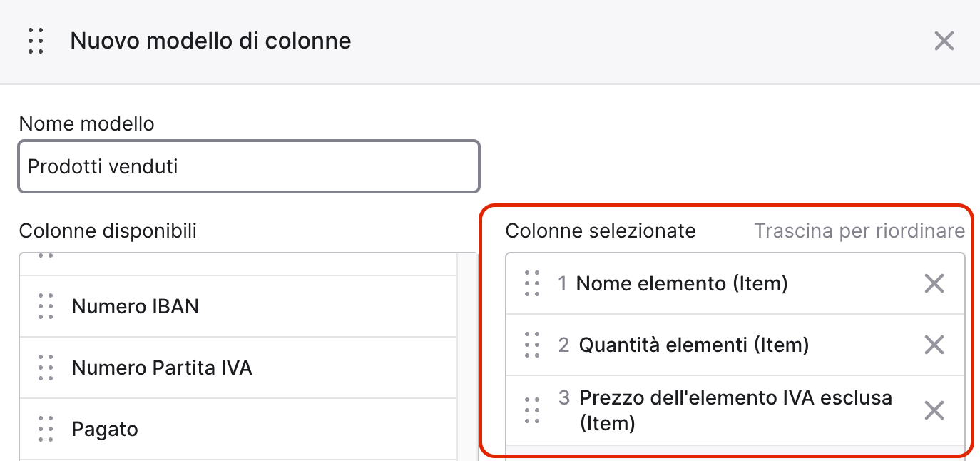Click the available columns list scrollbar
The image size is (980, 461).
pyautogui.click(x=467, y=357)
